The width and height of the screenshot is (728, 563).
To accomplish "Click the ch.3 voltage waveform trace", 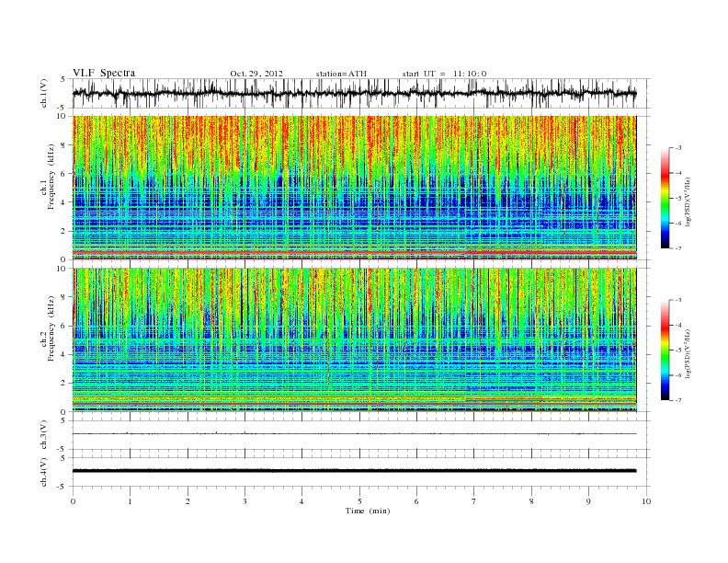I will coord(355,434).
